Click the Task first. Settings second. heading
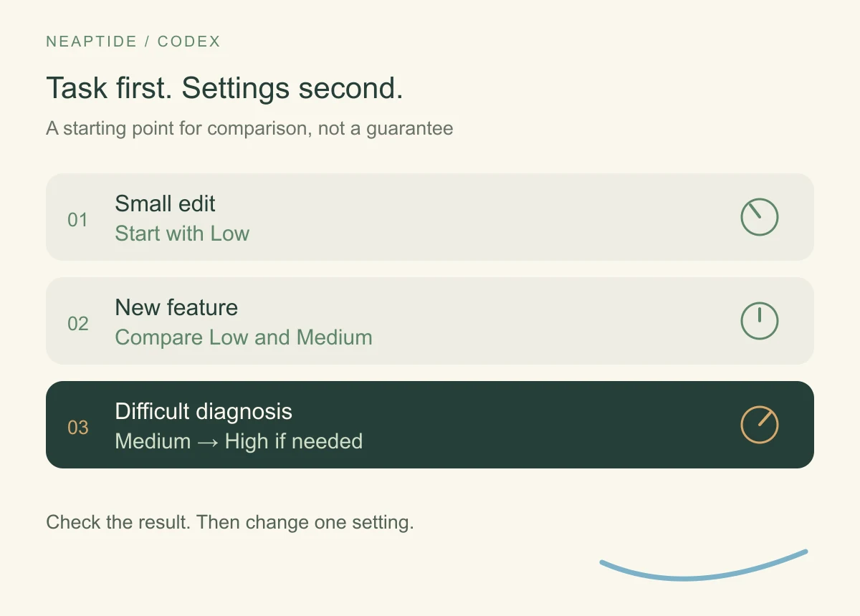The width and height of the screenshot is (860, 616). (225, 88)
